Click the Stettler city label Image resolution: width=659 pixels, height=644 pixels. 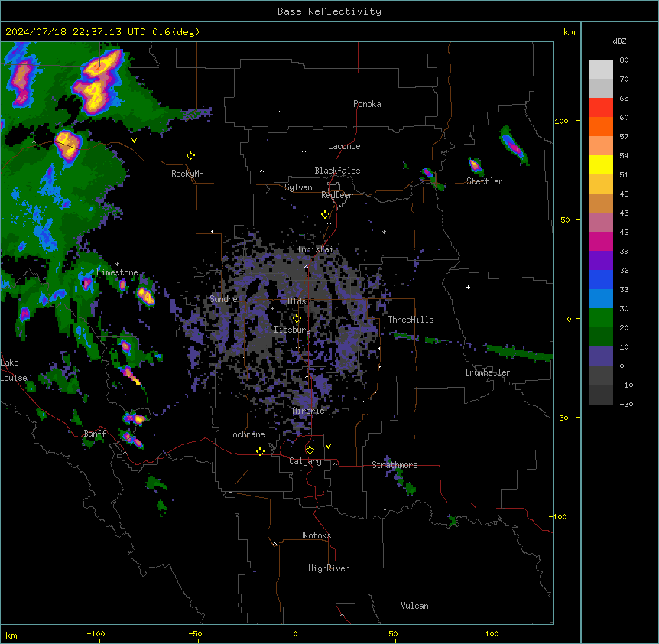485,181
